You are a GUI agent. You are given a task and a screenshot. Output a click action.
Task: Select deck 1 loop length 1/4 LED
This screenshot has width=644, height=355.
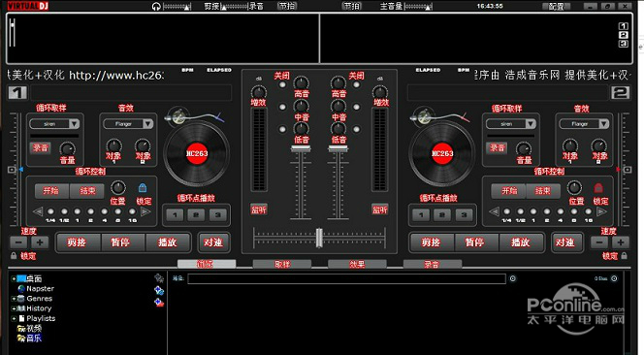tap(50, 211)
